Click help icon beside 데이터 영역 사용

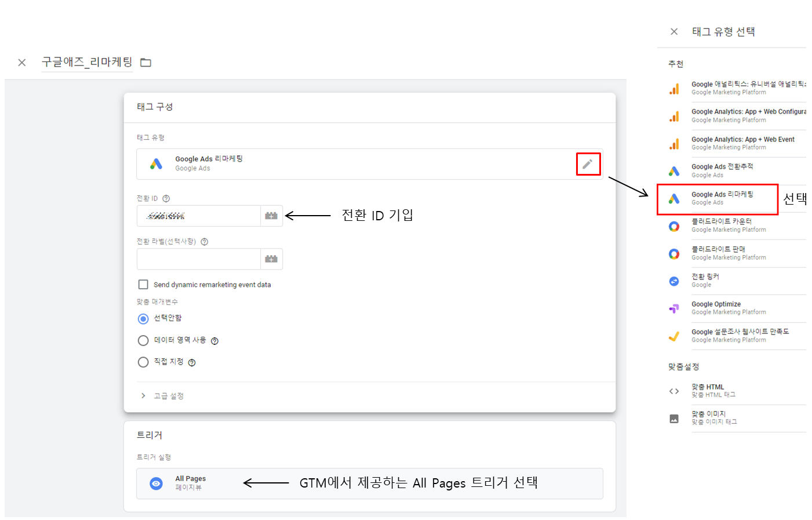click(x=214, y=341)
